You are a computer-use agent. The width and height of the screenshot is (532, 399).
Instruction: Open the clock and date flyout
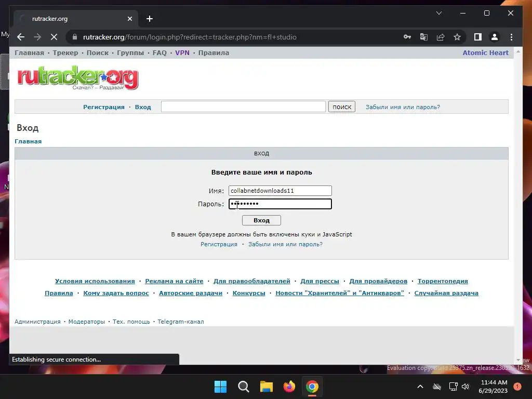pos(494,387)
